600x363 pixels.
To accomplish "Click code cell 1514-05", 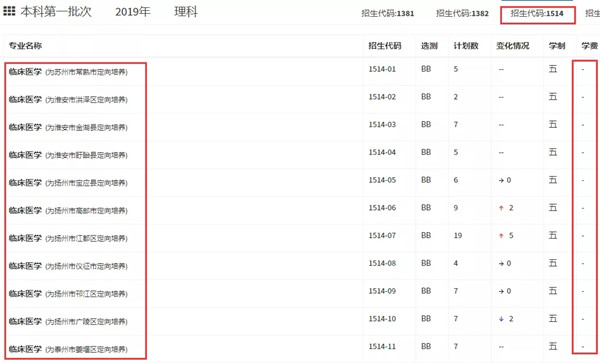I will 382,180.
